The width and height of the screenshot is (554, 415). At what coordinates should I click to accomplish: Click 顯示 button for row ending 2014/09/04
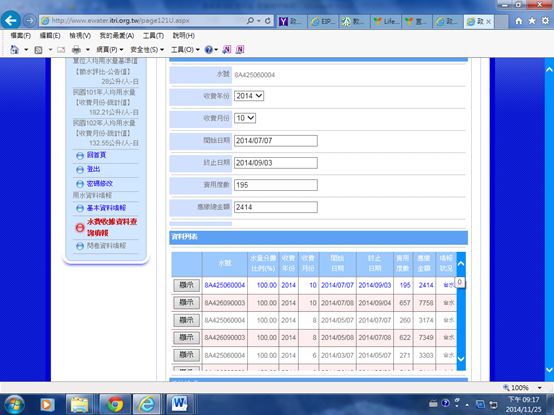187,302
